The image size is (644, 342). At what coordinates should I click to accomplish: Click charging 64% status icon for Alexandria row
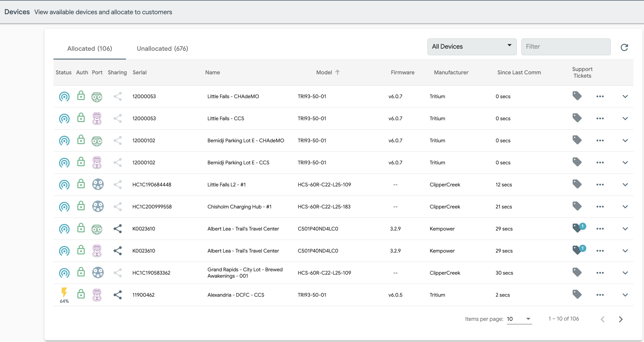[x=64, y=295]
